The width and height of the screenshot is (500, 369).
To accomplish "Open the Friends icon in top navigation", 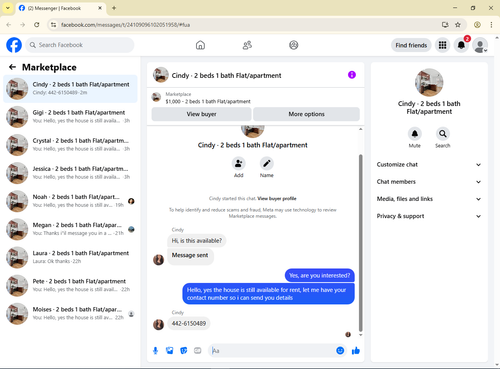I will pyautogui.click(x=247, y=45).
